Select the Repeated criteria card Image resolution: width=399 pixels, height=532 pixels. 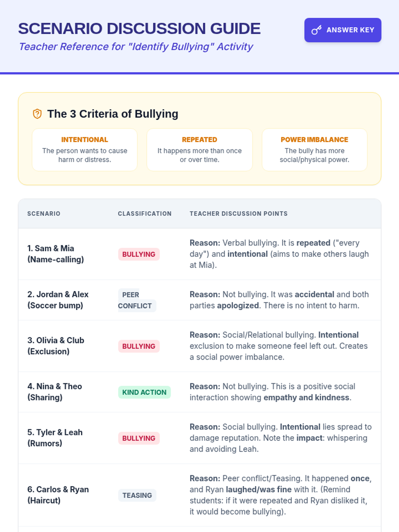click(199, 150)
